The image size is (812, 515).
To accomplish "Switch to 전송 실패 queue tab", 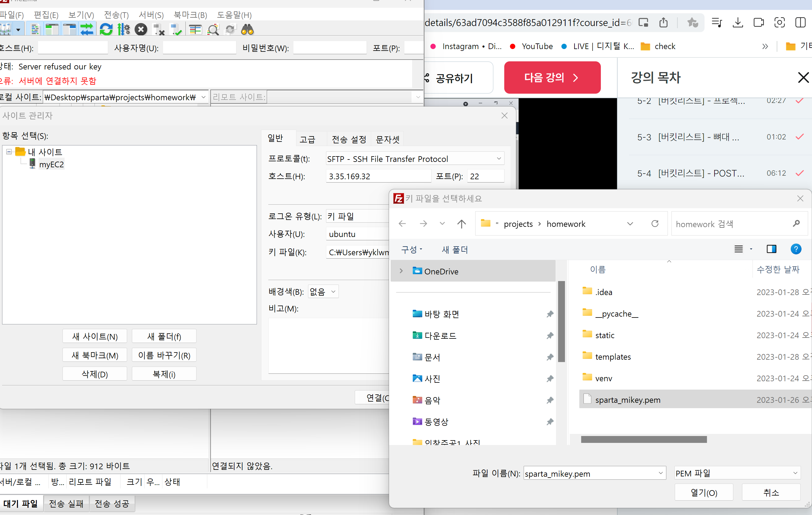I will (66, 504).
